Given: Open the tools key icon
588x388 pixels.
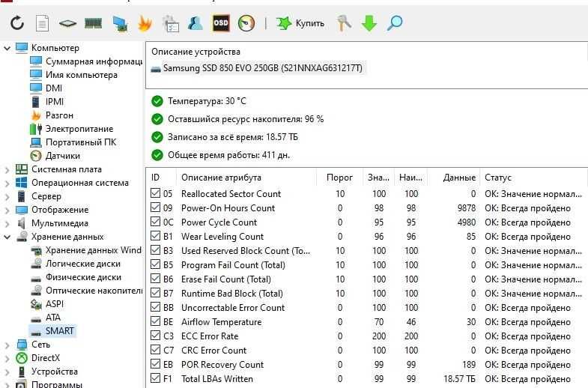Looking at the screenshot, I should point(344,23).
